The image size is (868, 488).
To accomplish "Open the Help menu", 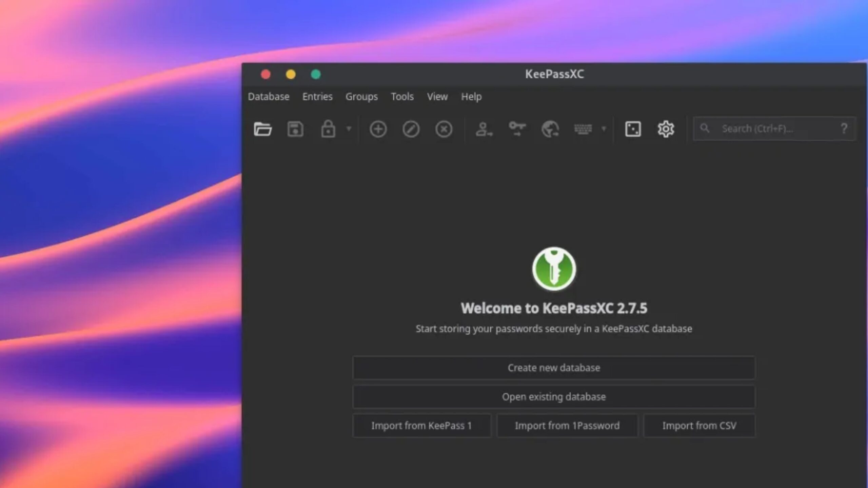I will 471,97.
